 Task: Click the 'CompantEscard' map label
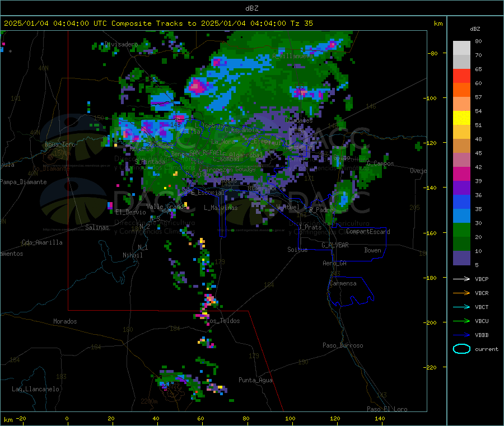pos(368,232)
